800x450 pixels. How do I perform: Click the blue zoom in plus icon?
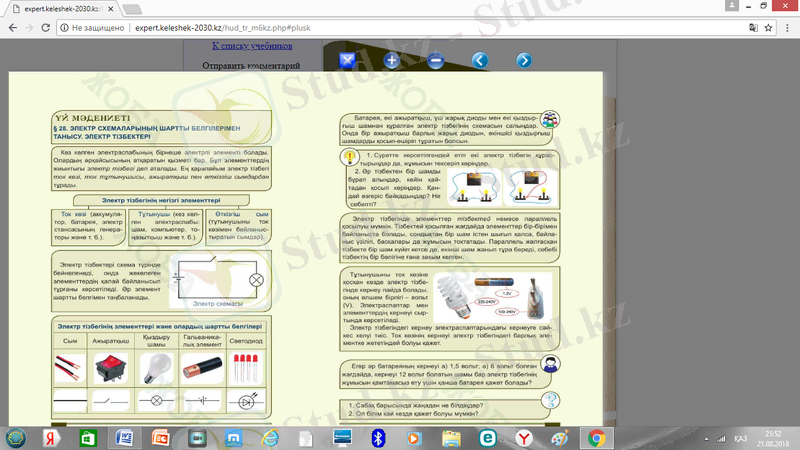click(392, 61)
